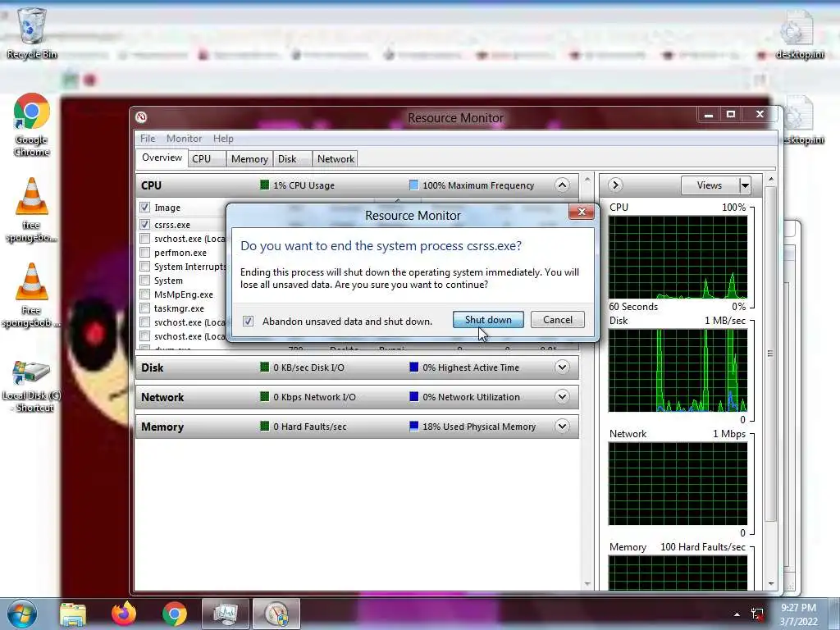840x630 pixels.
Task: Close the csrss.exe confirmation dialog
Action: 582,212
